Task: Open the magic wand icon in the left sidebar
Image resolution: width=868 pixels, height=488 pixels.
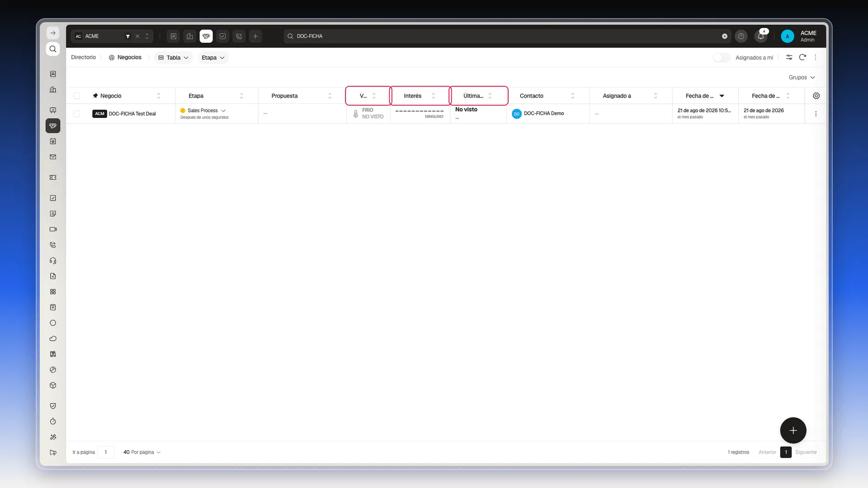Action: pyautogui.click(x=53, y=437)
